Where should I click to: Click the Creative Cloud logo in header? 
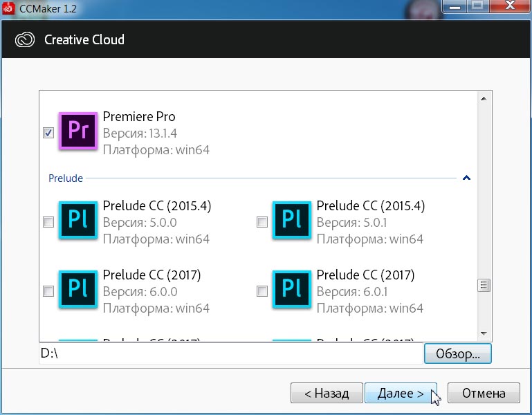click(25, 39)
